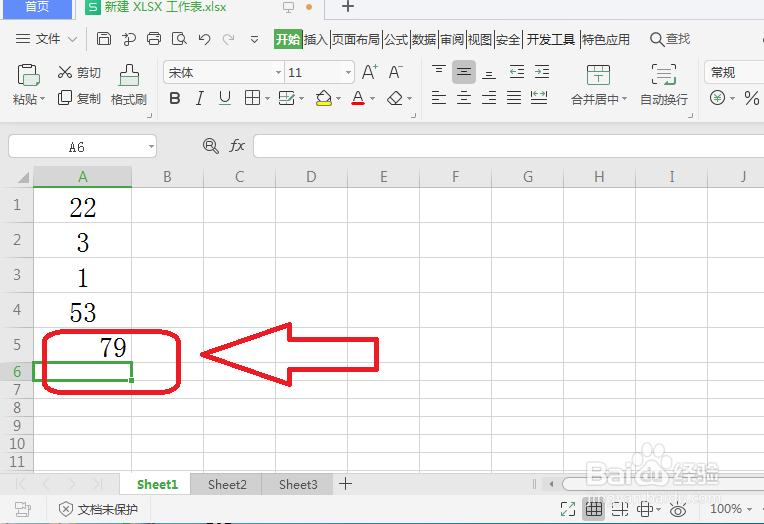Click Cut (剪切)
This screenshot has height=524, width=764.
tap(79, 73)
